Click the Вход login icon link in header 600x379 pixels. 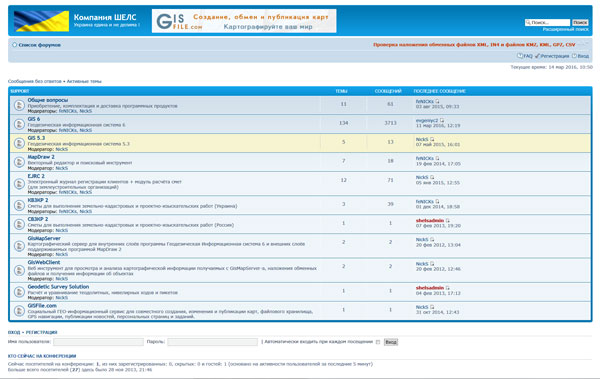point(574,56)
